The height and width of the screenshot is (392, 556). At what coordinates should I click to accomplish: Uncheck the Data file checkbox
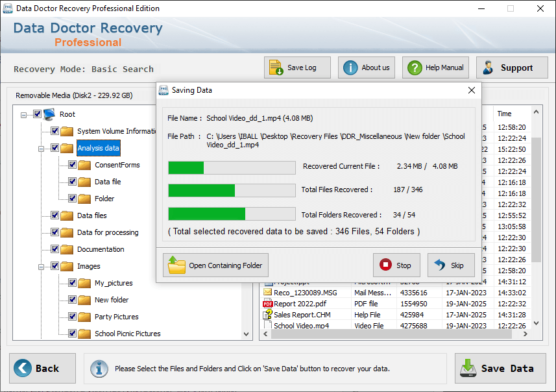point(72,181)
